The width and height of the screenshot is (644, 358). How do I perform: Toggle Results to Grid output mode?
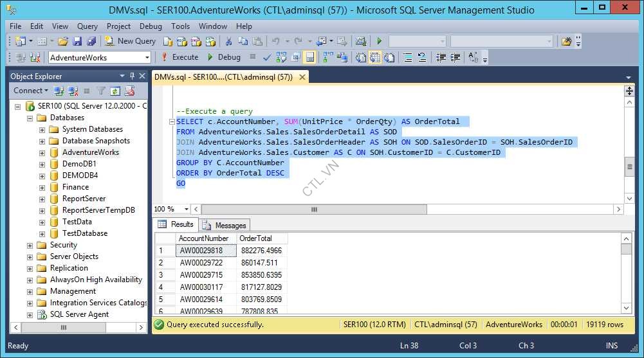point(376,57)
